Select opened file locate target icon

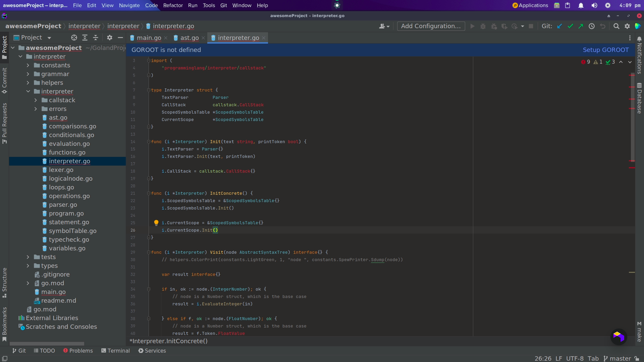point(74,38)
